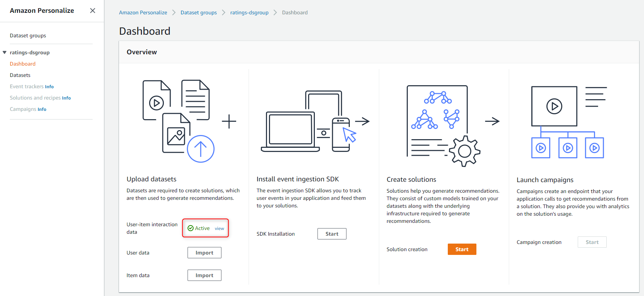Viewport: 644px width, 296px height.
Task: Click the Dashboard page title
Action: pos(145,31)
